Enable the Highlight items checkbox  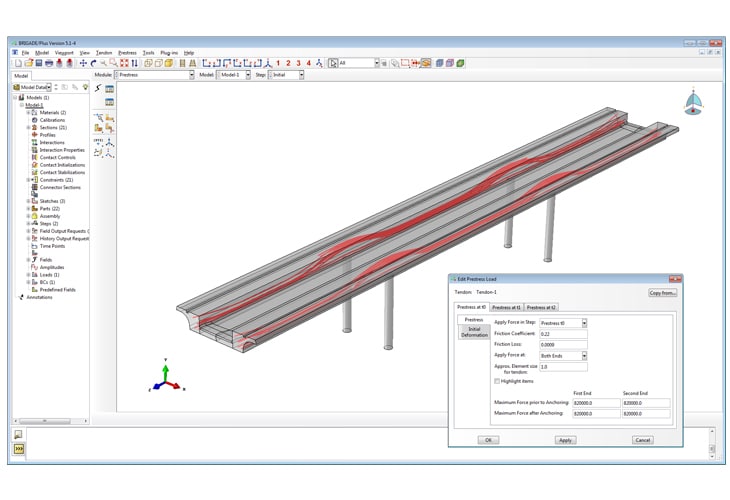point(497,381)
